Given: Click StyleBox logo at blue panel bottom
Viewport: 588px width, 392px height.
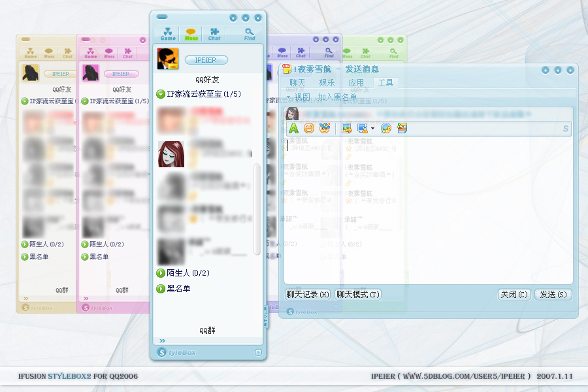Looking at the screenshot, I should 176,353.
